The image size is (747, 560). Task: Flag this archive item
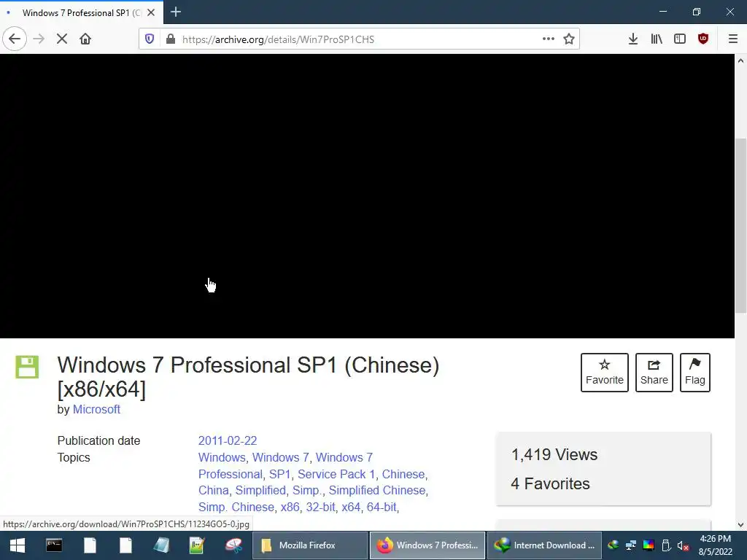695,373
